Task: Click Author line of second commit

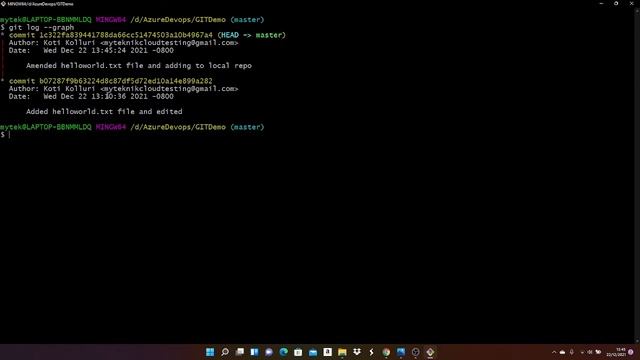Action: point(123,89)
